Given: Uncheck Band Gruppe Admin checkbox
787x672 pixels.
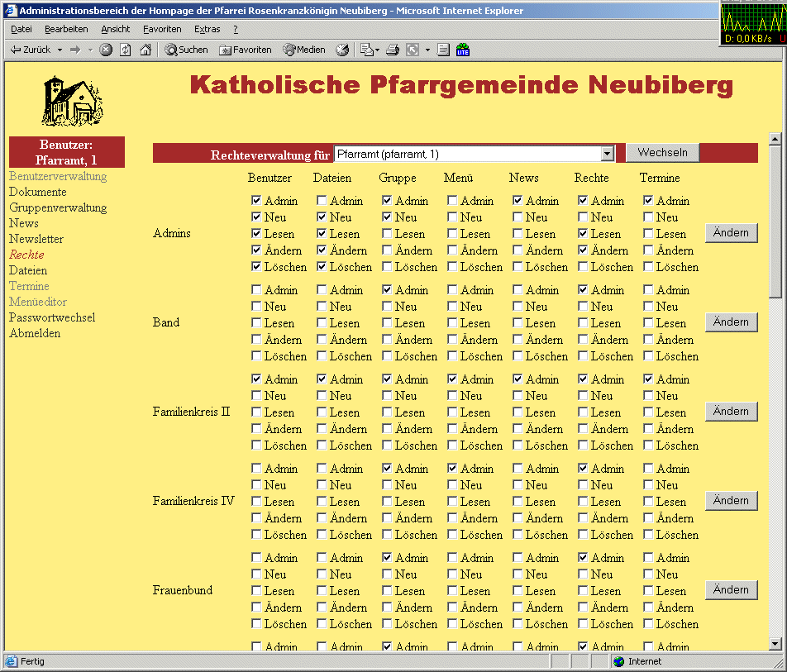Looking at the screenshot, I should [387, 289].
